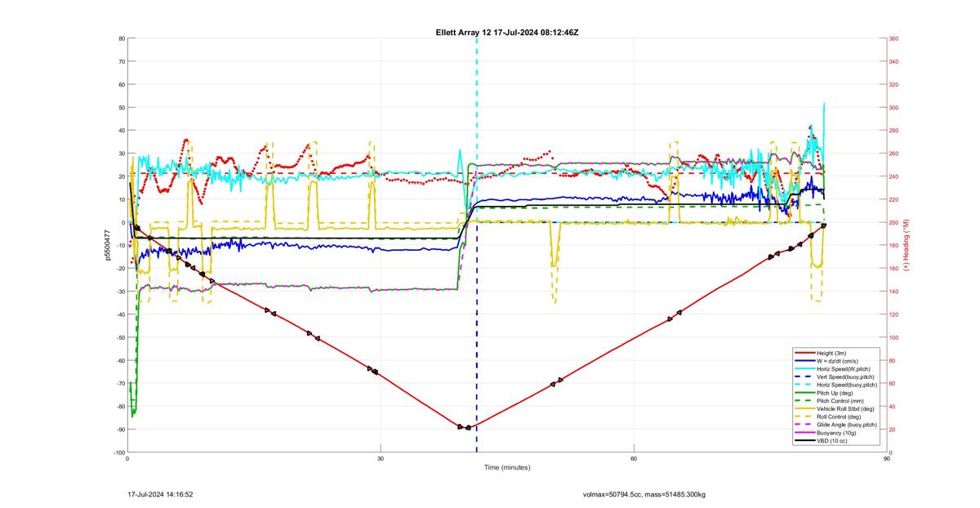This screenshot has height=508, width=980.
Task: Click the '90' tick on the time axis
Action: [x=887, y=458]
